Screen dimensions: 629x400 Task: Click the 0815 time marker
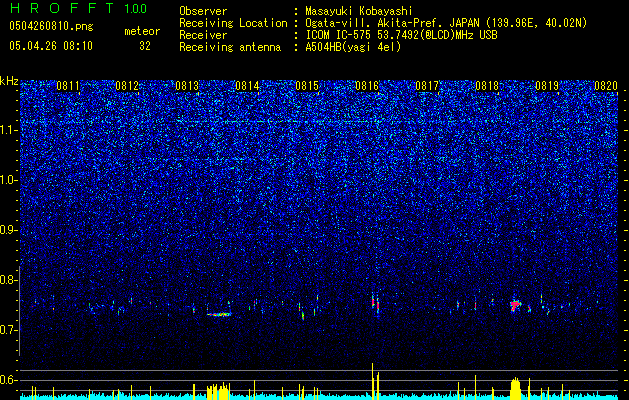coord(307,86)
